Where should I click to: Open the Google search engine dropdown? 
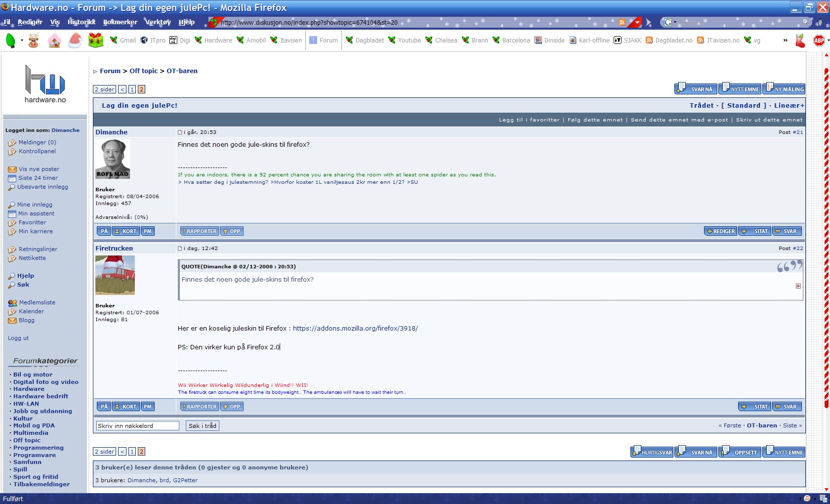pos(670,22)
